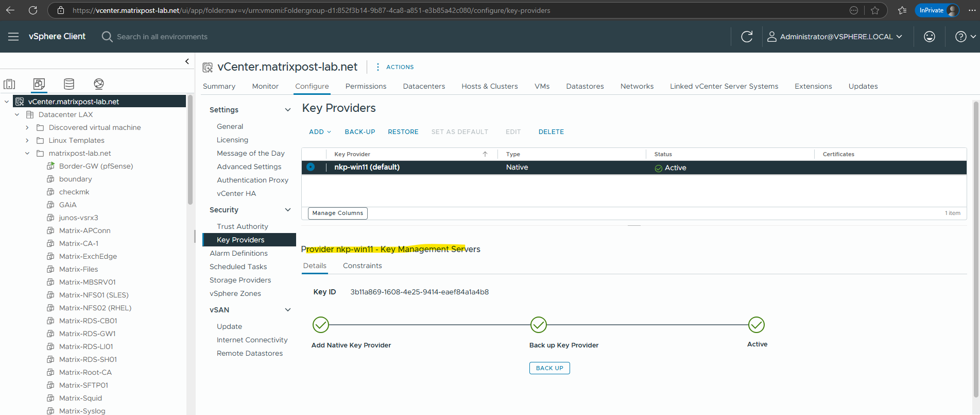Expand the Discovered virtual machine folder

(27, 127)
